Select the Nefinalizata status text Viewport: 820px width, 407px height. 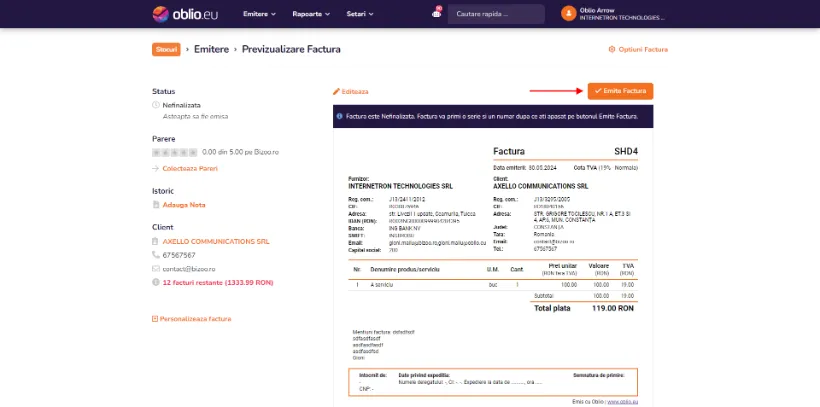181,105
